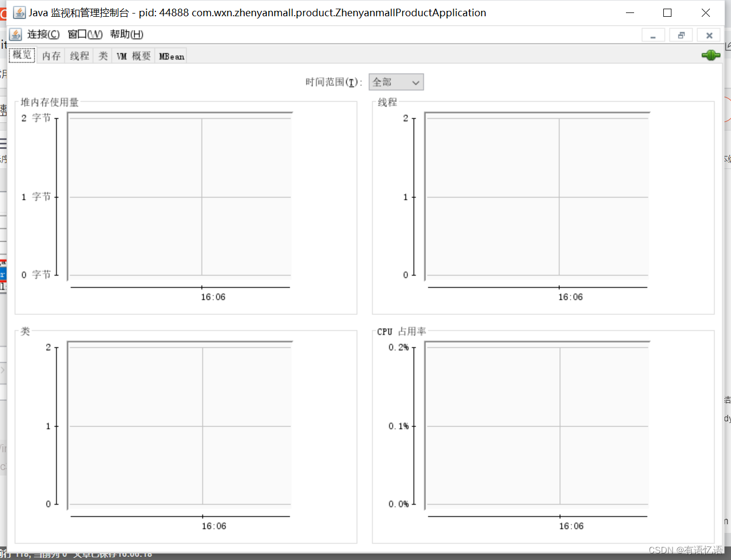Switch to the 类 tab

(x=103, y=56)
